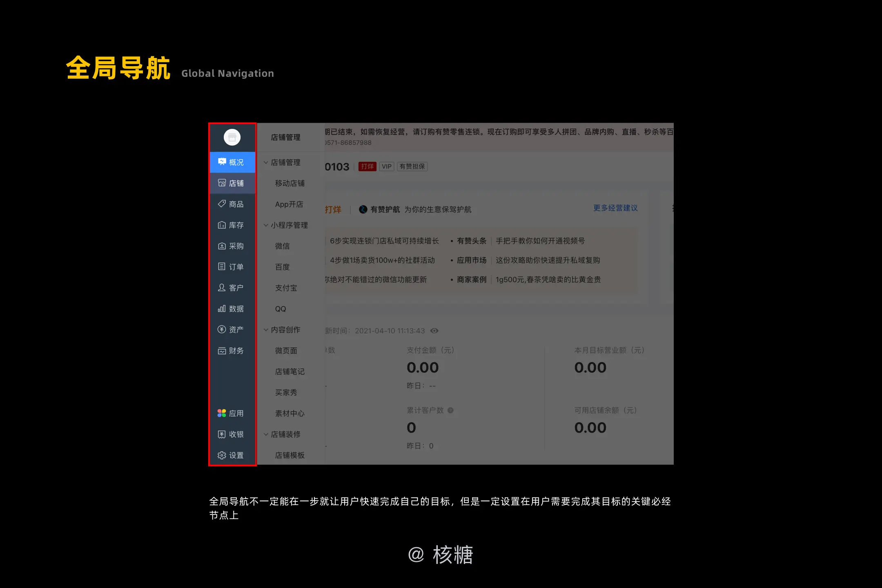Viewport: 882px width, 588px height.
Task: Select 微信 under 小程序管理
Action: [x=282, y=246]
